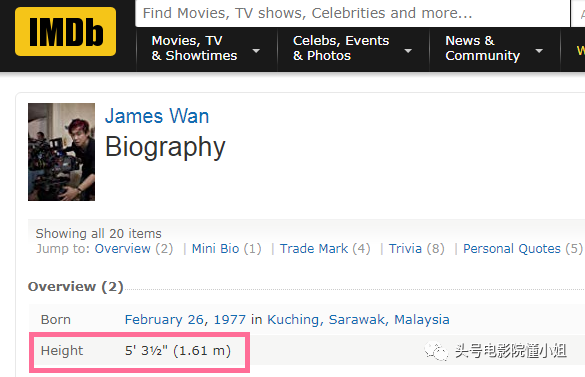
Task: Jump to the Personal Quotes section
Action: 512,249
